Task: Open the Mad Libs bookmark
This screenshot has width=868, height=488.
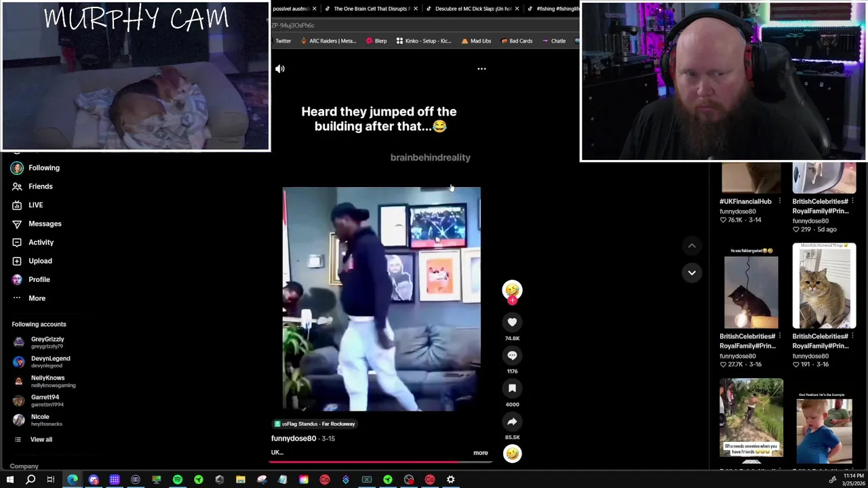Action: [476, 41]
